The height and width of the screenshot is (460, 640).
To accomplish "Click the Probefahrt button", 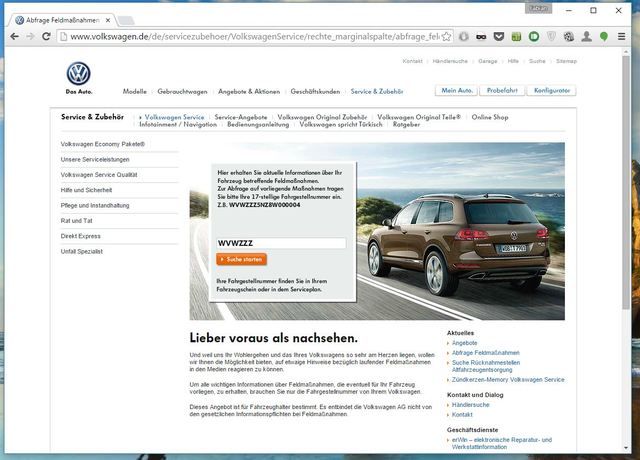I will [x=502, y=91].
